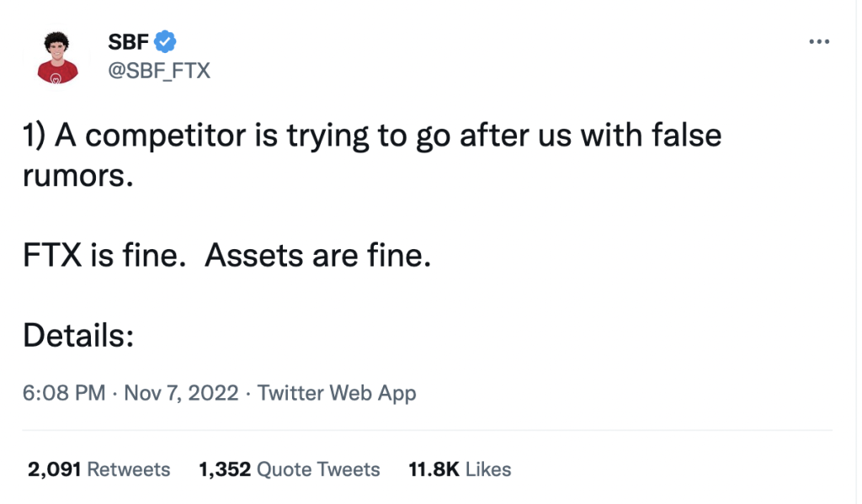862x504 pixels.
Task: Open the three-dot more options menu
Action: 818,42
